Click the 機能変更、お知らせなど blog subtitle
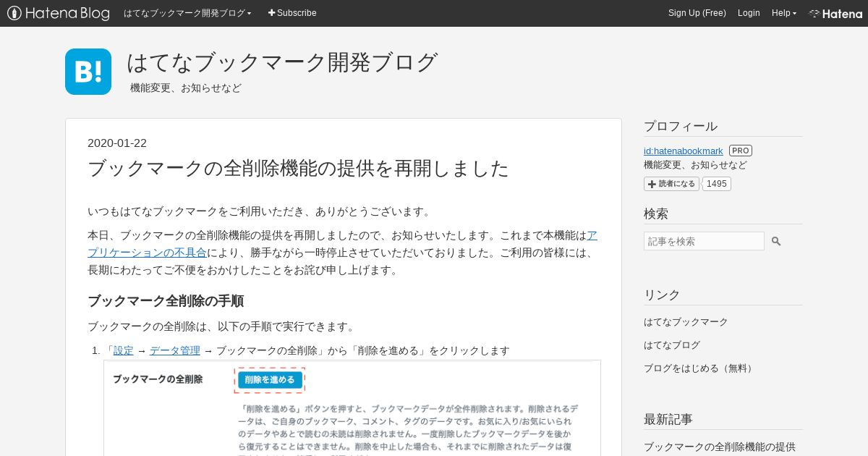 point(186,88)
